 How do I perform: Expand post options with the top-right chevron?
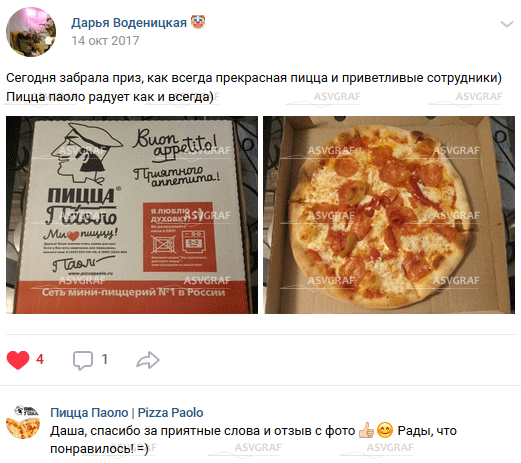[x=507, y=24]
